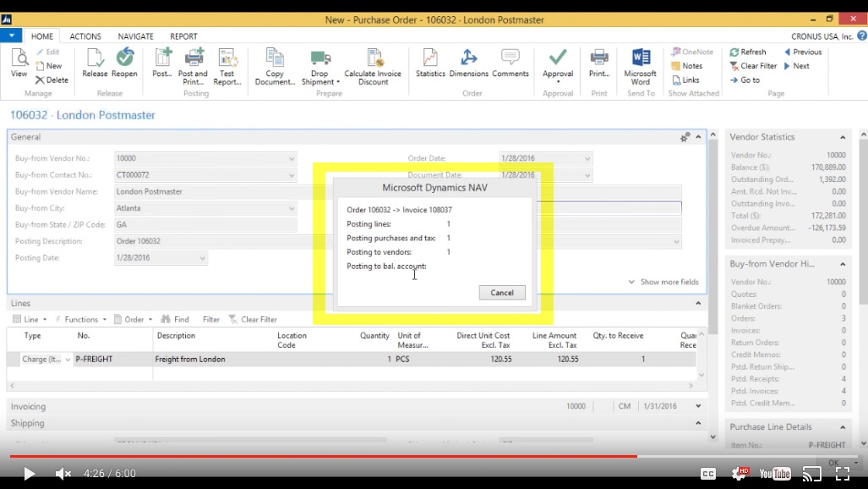This screenshot has width=868, height=489.
Task: Collapse the Vendor Statistics factbox
Action: click(843, 138)
